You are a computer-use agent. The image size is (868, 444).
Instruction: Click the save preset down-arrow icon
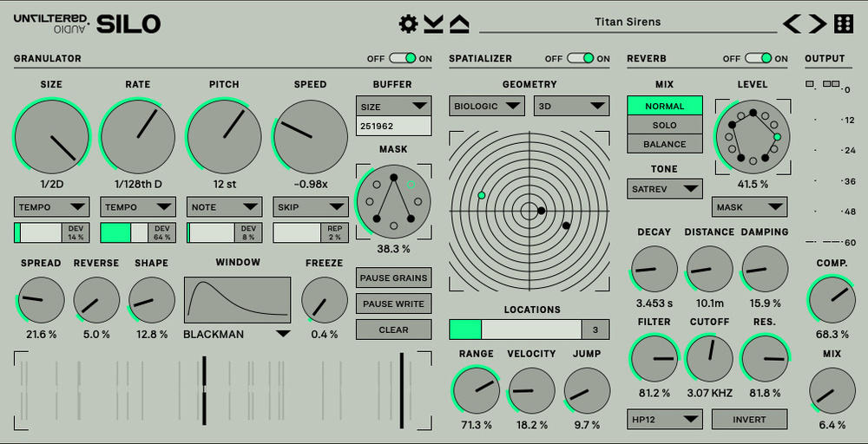pos(434,23)
